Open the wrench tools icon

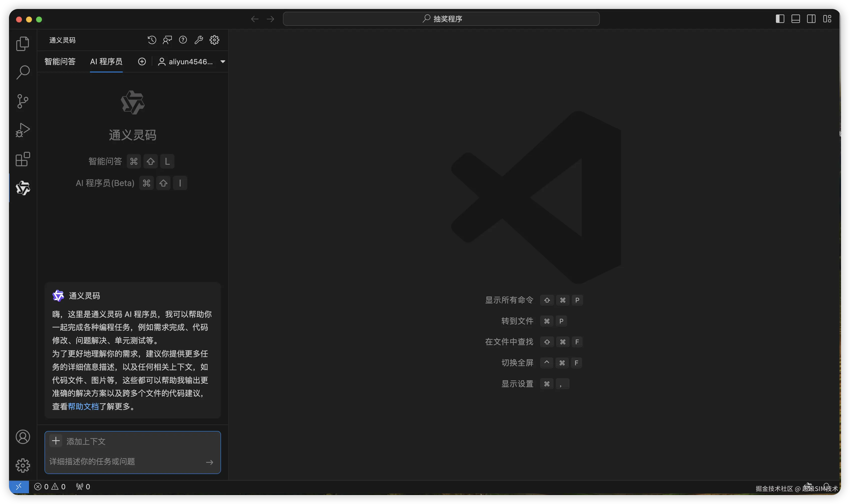tap(199, 40)
